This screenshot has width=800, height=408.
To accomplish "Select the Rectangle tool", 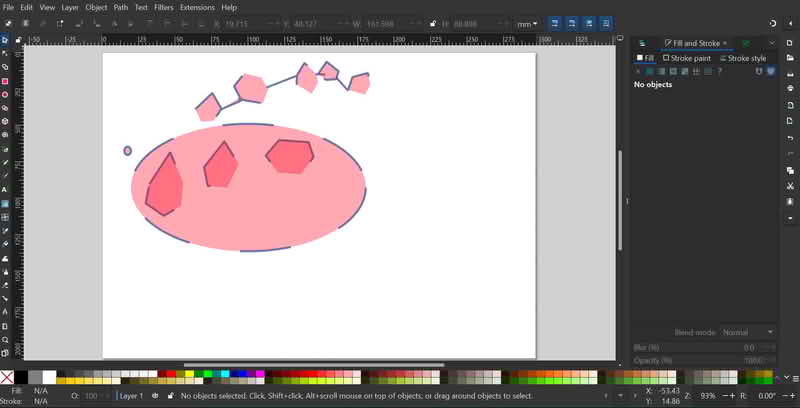I will (5, 81).
